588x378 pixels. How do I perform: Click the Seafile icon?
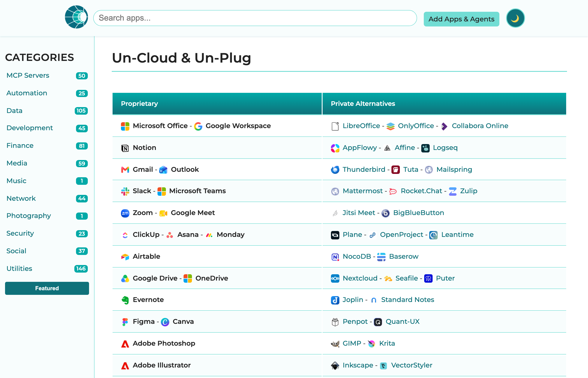click(x=388, y=278)
